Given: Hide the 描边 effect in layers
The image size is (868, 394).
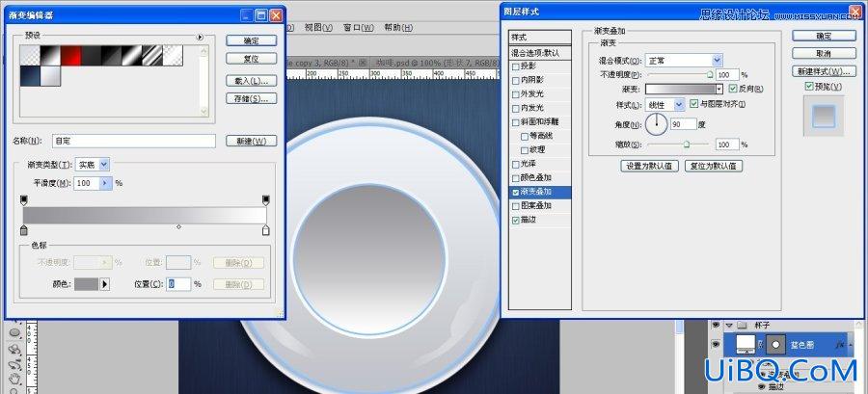Looking at the screenshot, I should [x=762, y=387].
